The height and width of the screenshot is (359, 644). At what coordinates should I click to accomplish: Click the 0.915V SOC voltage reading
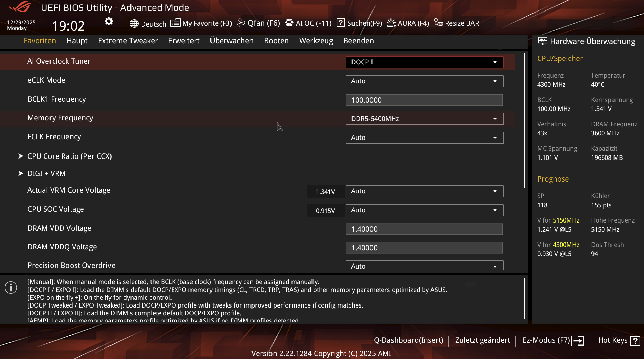coord(325,211)
